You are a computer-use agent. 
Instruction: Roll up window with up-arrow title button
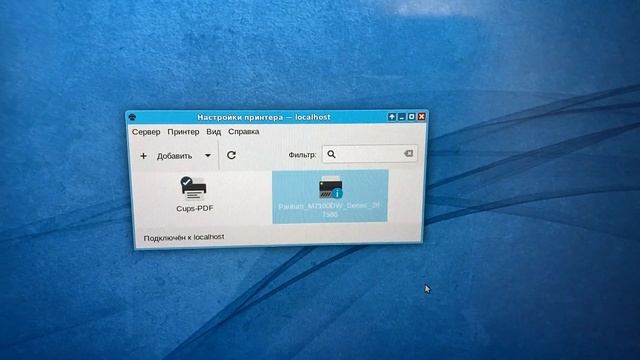pos(391,117)
